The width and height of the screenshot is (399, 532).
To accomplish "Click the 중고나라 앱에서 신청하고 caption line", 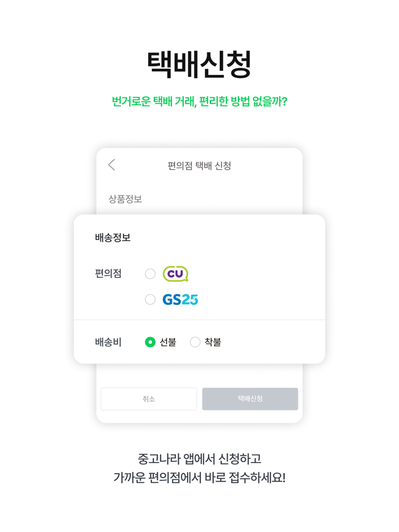I will (199, 459).
